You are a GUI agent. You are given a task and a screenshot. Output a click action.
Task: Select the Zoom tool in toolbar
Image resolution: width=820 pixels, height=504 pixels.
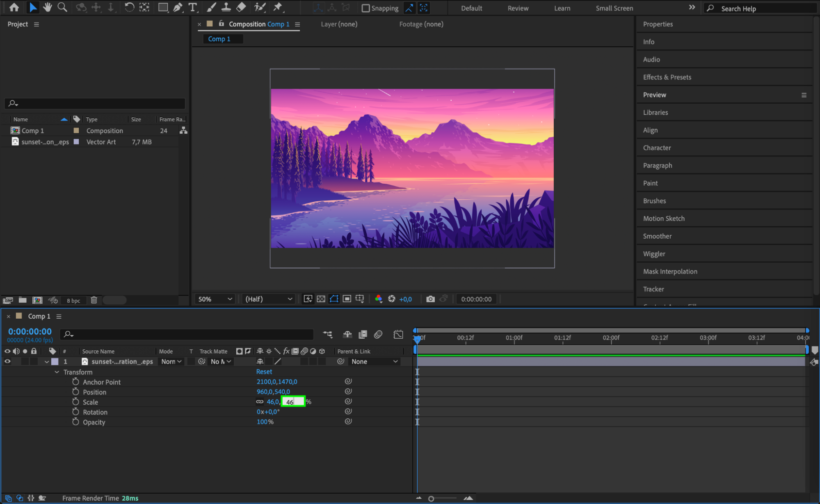tap(62, 7)
